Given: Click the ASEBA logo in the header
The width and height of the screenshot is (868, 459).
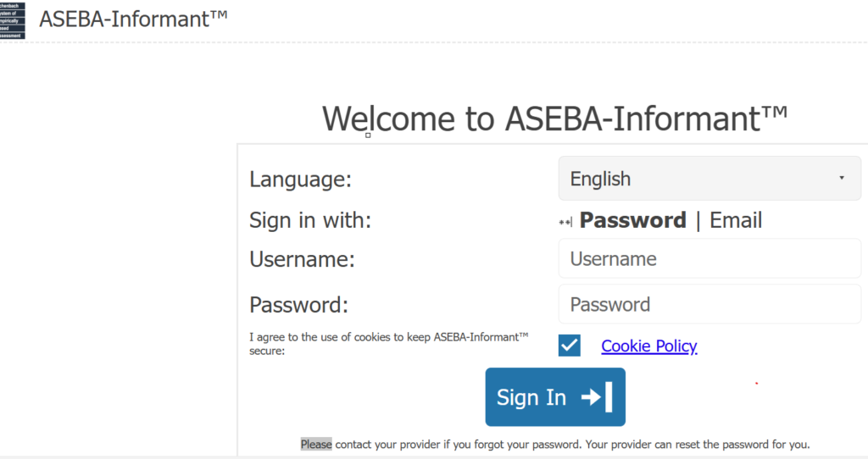Looking at the screenshot, I should pyautogui.click(x=12, y=19).
